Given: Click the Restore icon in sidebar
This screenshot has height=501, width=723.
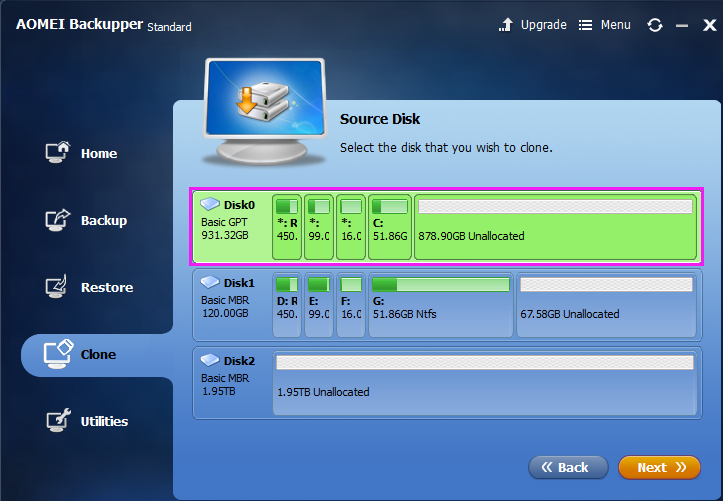Looking at the screenshot, I should coord(57,286).
